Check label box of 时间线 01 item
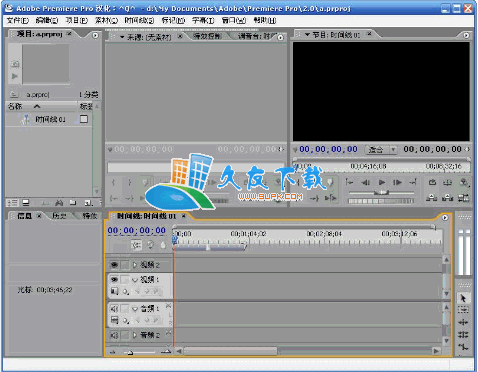The image size is (478, 372). click(x=84, y=119)
